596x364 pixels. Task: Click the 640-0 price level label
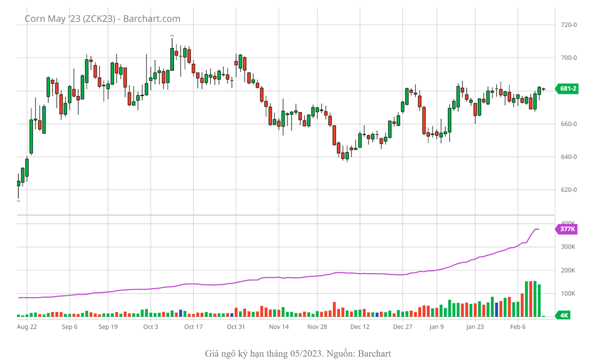click(568, 157)
